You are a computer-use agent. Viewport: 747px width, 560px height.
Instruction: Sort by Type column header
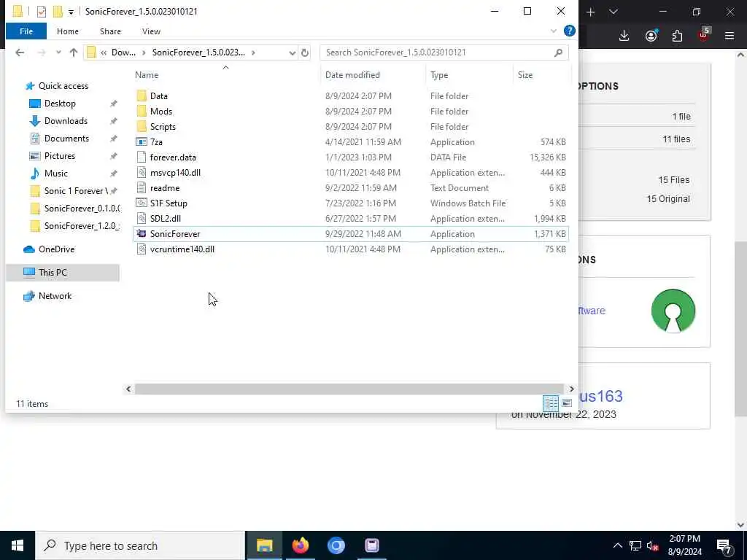tap(469, 75)
